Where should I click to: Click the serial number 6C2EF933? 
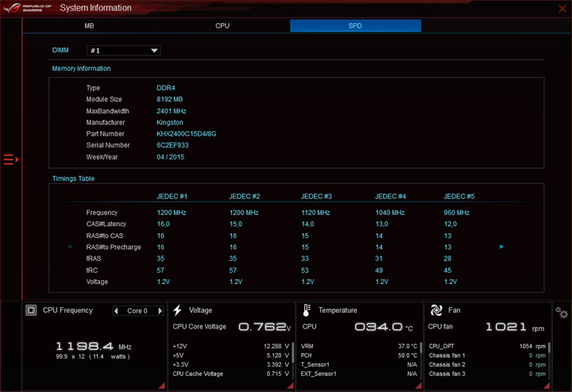[x=172, y=145]
